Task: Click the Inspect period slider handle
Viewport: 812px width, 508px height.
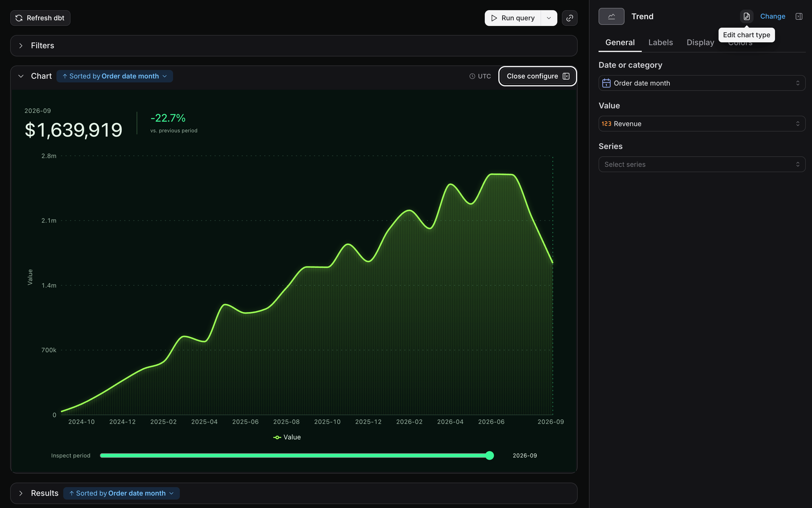Action: pyautogui.click(x=490, y=456)
